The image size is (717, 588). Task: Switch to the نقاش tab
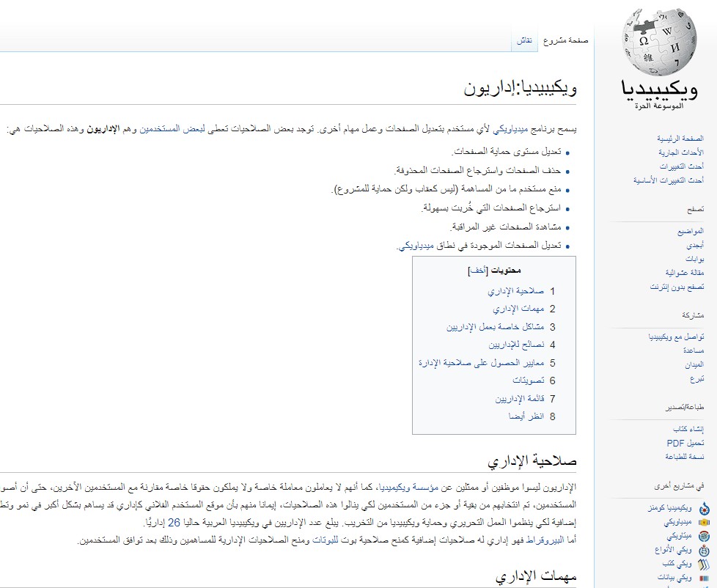click(x=524, y=40)
